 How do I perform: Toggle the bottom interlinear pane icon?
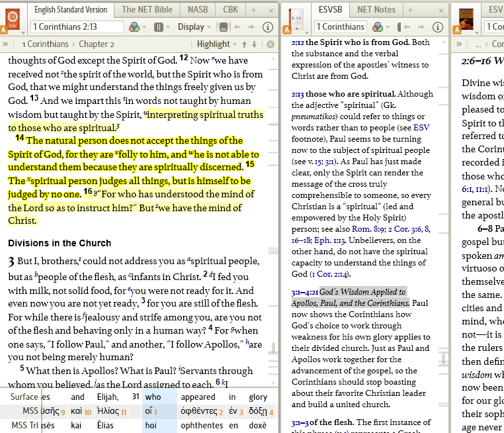tap(224, 27)
